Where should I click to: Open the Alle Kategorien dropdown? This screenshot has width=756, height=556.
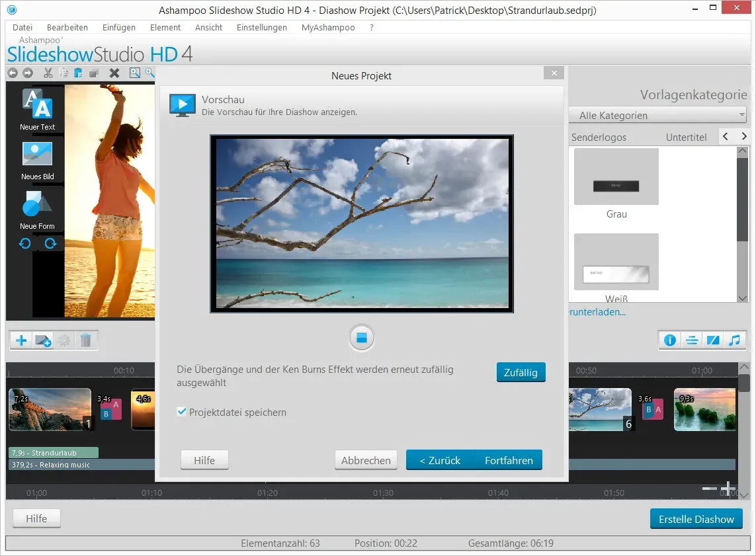tap(658, 115)
